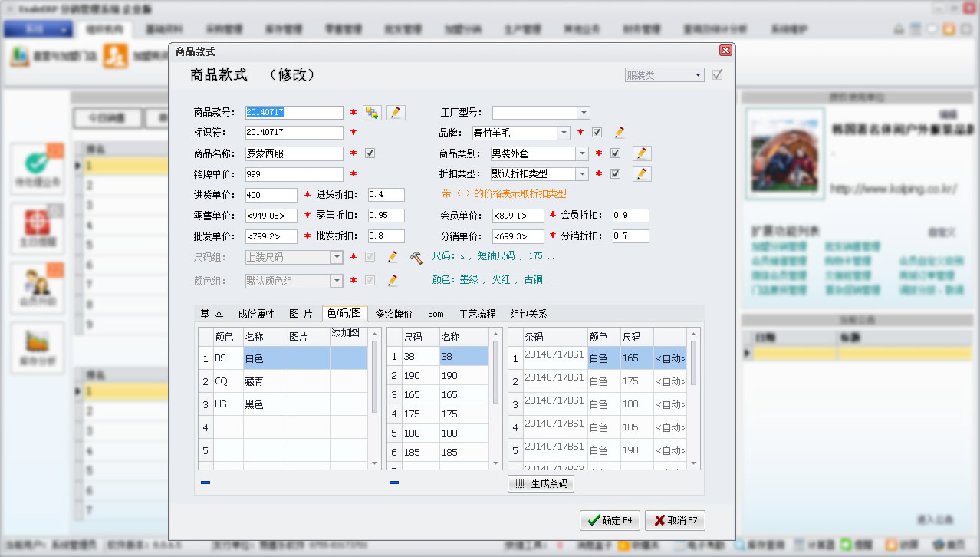The height and width of the screenshot is (557, 980).
Task: Open the 商品类别 dropdown list
Action: point(582,153)
